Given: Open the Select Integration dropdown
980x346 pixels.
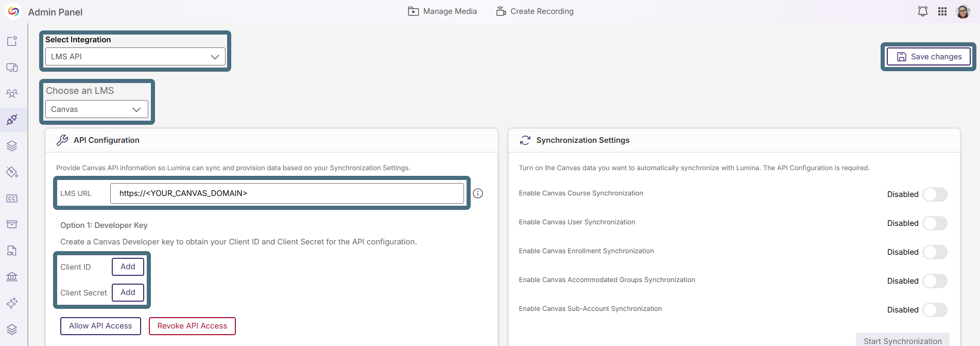Looking at the screenshot, I should pyautogui.click(x=135, y=57).
